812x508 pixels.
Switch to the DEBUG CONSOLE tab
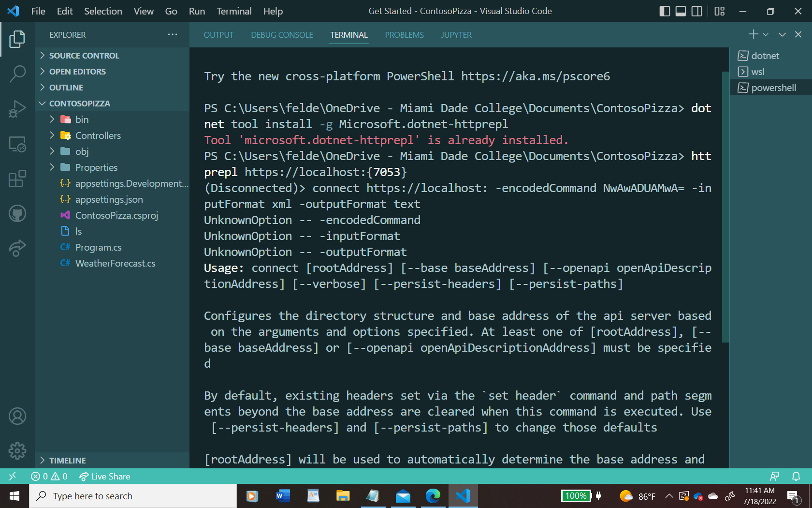[x=282, y=35]
